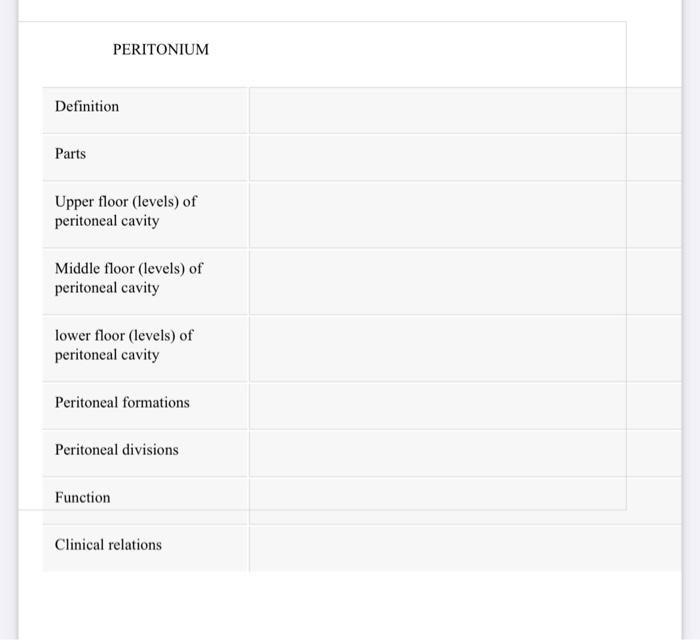Select the Clinical relations label cell
Image resolution: width=700 pixels, height=640 pixels.
(146, 548)
